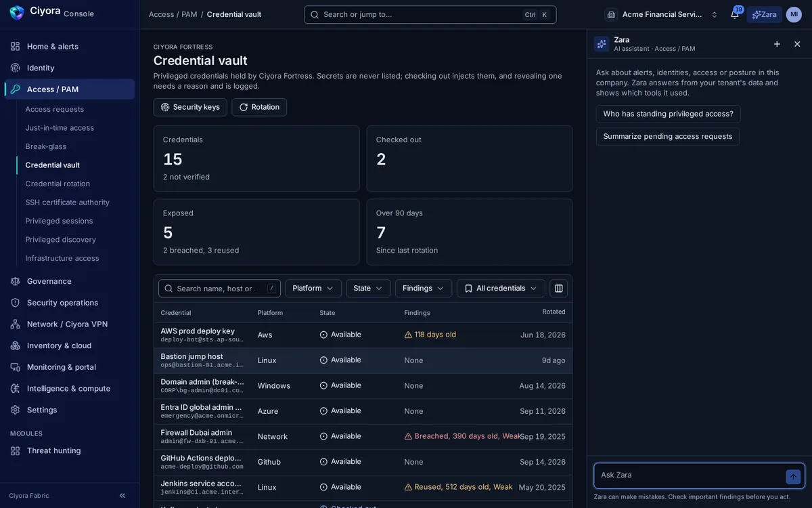Viewport: 812px width, 508px height.
Task: Click the PAM breadcrumb link
Action: coord(189,14)
